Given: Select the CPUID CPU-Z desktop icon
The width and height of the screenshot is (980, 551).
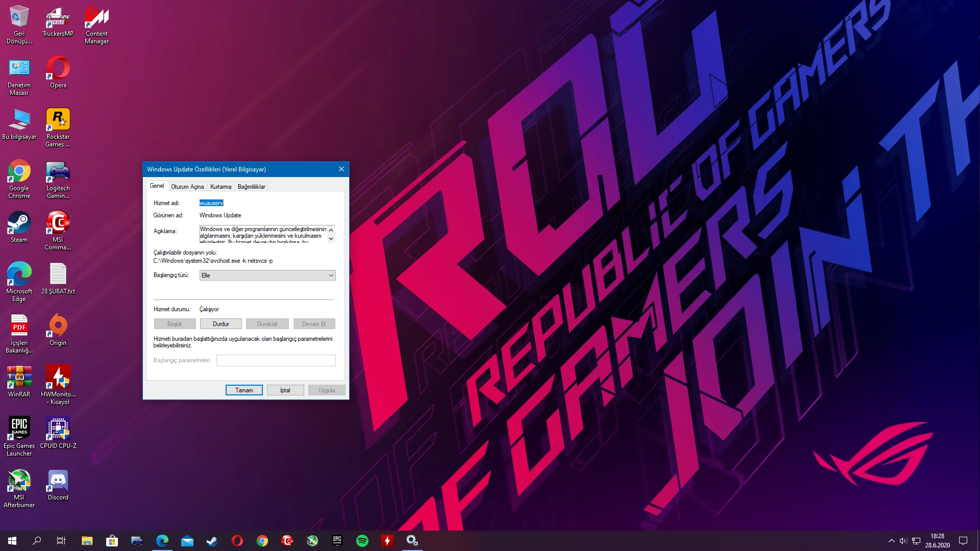Looking at the screenshot, I should [58, 433].
